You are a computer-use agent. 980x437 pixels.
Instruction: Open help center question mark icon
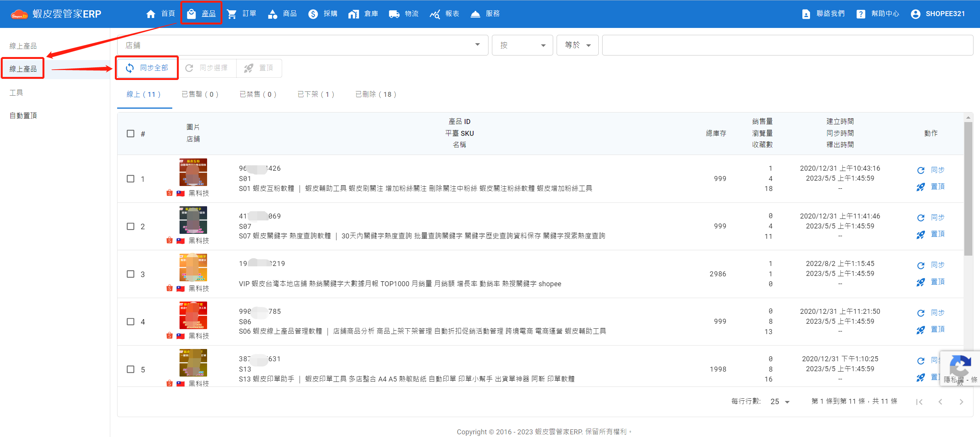(x=861, y=14)
